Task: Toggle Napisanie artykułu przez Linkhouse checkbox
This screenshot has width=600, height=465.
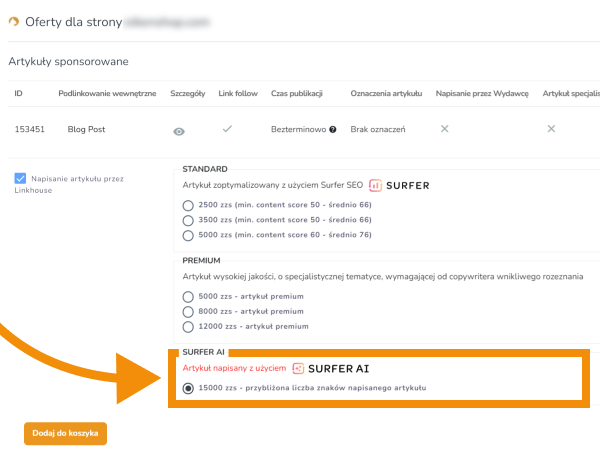Action: (20, 178)
